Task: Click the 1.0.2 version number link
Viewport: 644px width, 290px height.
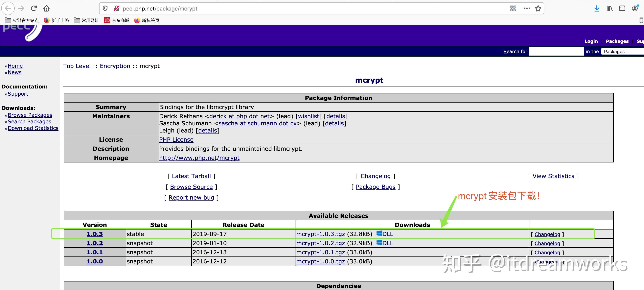Action: pyautogui.click(x=95, y=243)
